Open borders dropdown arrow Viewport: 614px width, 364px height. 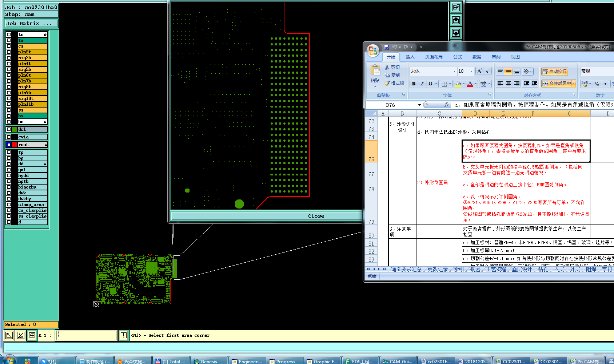[x=450, y=84]
